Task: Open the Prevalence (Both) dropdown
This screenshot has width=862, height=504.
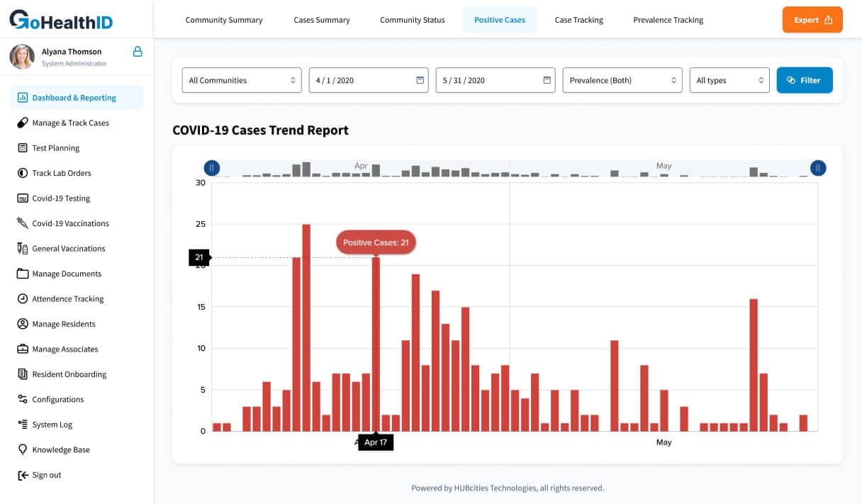Action: click(x=622, y=80)
